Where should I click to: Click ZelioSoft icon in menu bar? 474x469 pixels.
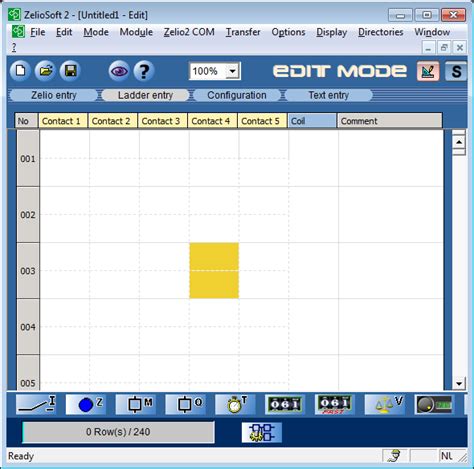pos(18,32)
